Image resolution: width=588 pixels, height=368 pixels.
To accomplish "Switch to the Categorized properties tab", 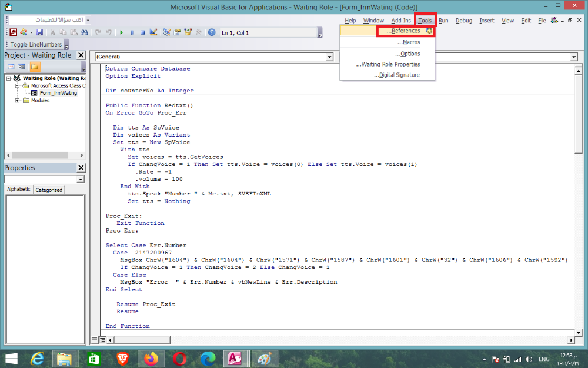I will coord(49,190).
